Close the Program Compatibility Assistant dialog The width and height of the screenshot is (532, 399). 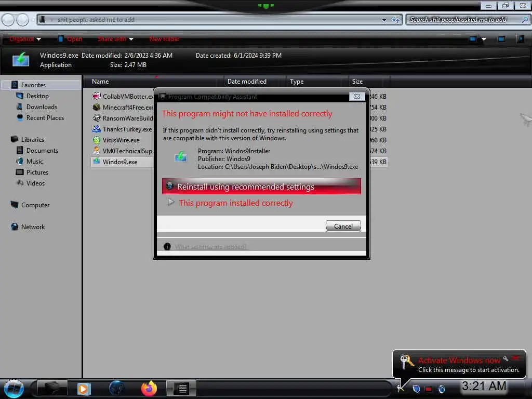(x=357, y=96)
